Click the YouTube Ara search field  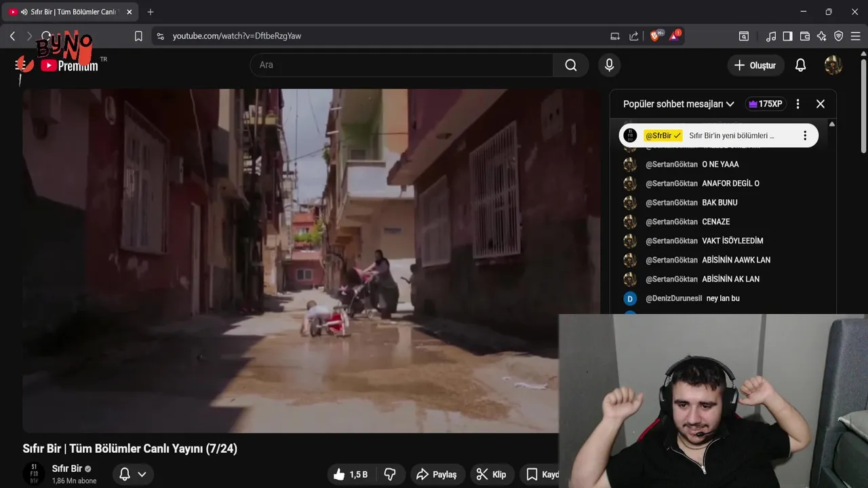pos(401,65)
